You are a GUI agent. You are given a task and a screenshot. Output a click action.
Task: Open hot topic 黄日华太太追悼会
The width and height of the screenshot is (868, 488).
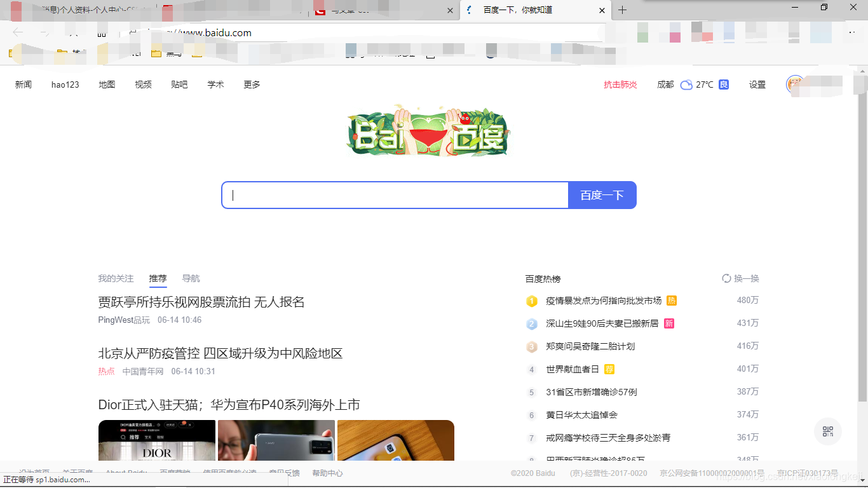coord(581,415)
